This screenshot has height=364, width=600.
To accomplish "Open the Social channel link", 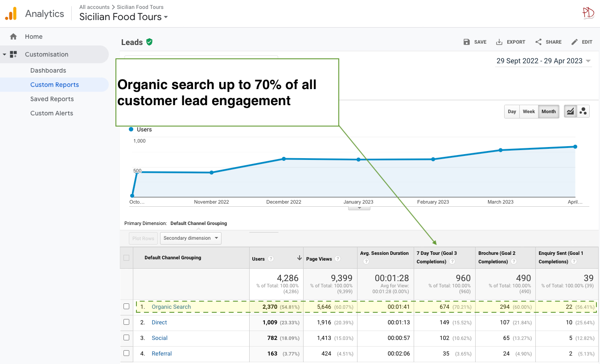I will pyautogui.click(x=160, y=338).
